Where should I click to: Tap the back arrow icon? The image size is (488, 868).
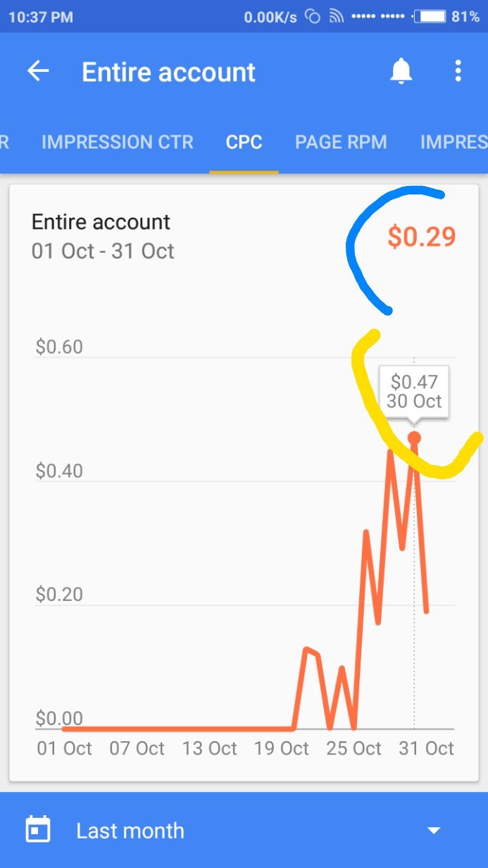pyautogui.click(x=38, y=71)
